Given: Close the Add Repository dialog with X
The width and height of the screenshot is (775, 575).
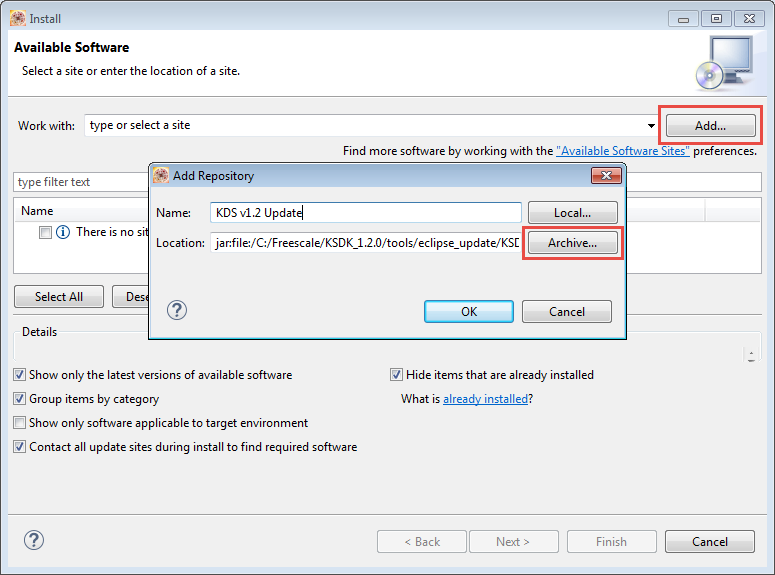Looking at the screenshot, I should pos(606,176).
